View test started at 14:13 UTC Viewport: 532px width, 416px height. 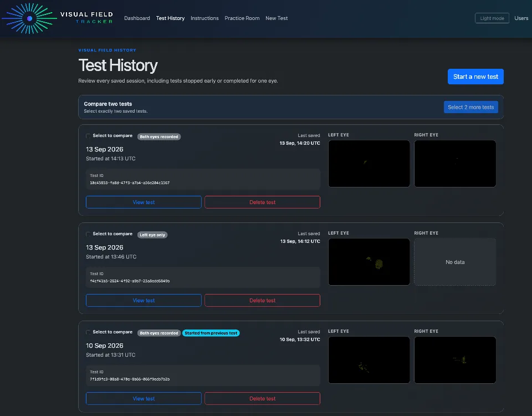coord(144,202)
